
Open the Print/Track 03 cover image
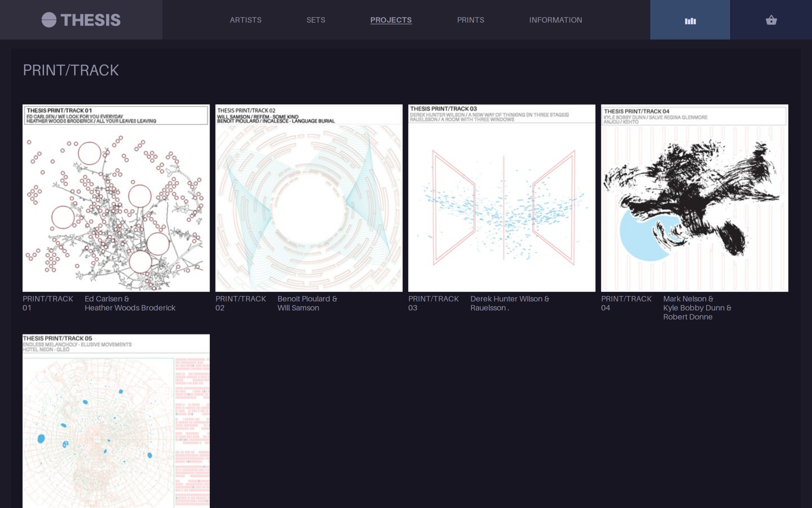point(502,198)
